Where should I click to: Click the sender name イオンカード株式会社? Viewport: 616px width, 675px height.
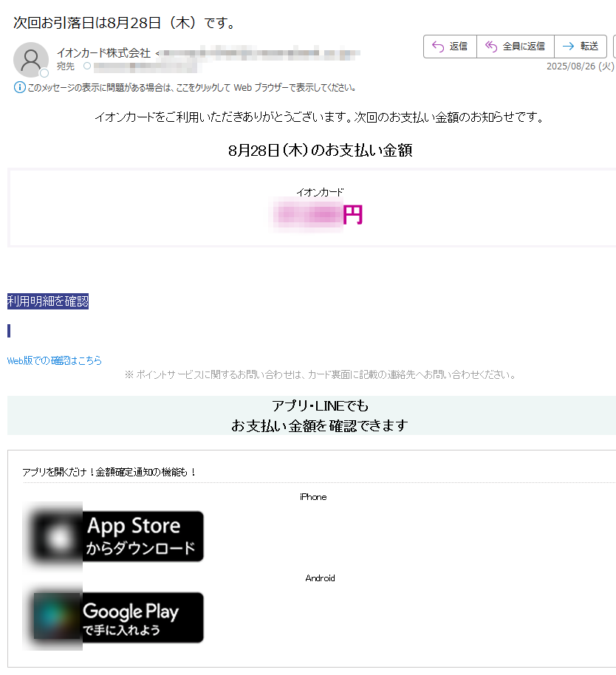[x=103, y=53]
